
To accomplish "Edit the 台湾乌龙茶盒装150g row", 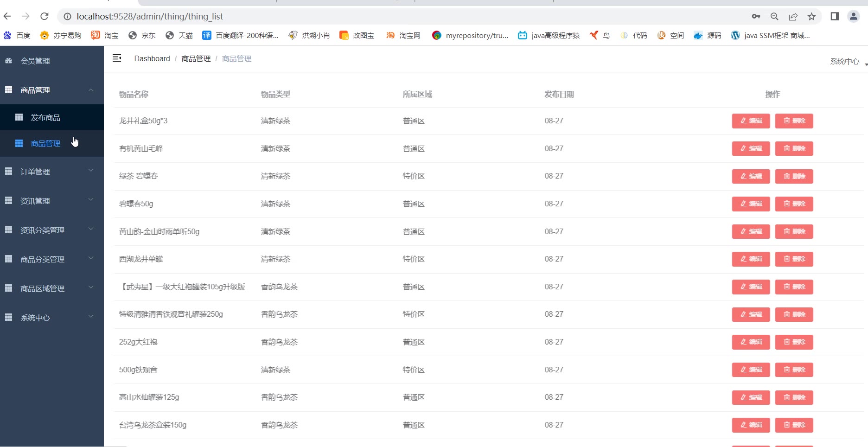I will click(x=751, y=425).
